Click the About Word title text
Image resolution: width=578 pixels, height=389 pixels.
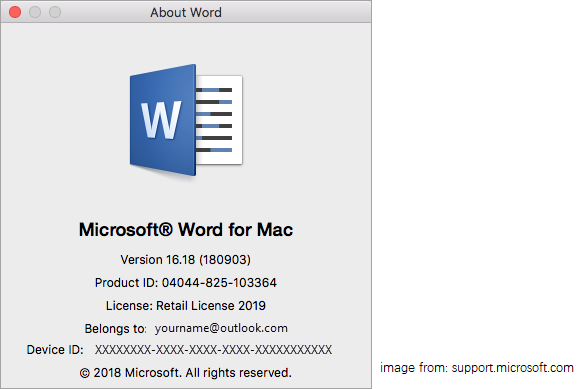(x=186, y=13)
